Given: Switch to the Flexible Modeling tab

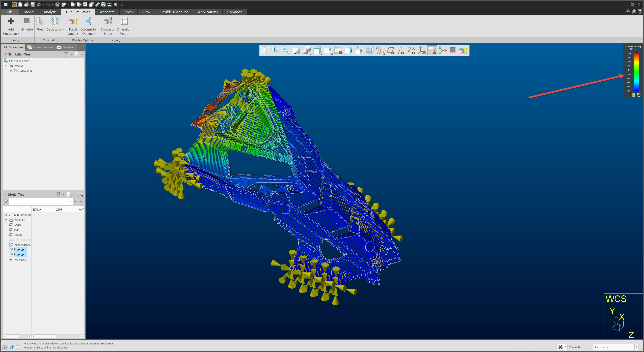Looking at the screenshot, I should click(174, 12).
